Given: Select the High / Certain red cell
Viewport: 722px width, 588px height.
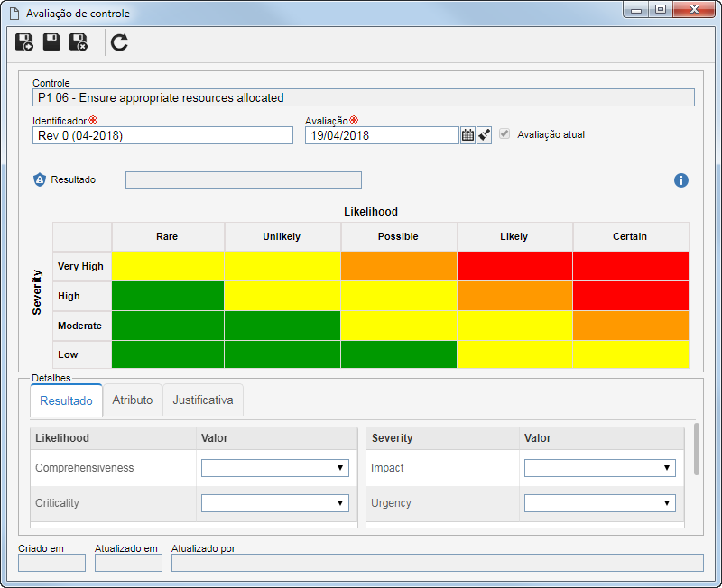Looking at the screenshot, I should [x=631, y=296].
